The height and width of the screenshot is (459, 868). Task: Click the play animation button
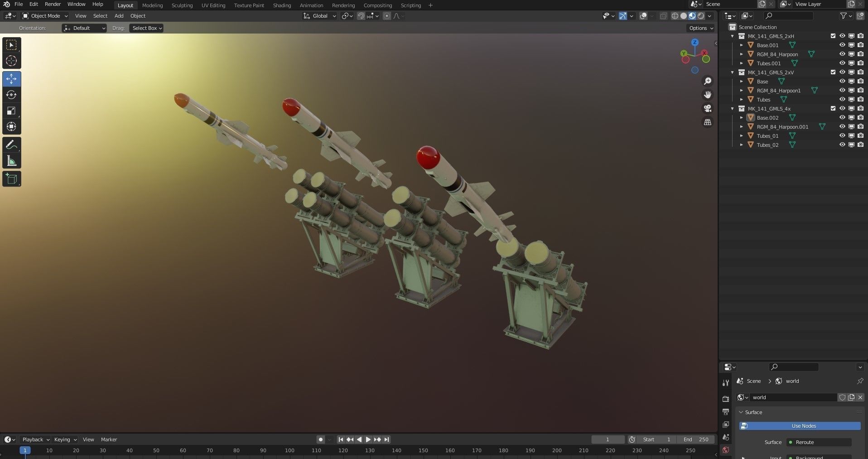[x=368, y=440]
